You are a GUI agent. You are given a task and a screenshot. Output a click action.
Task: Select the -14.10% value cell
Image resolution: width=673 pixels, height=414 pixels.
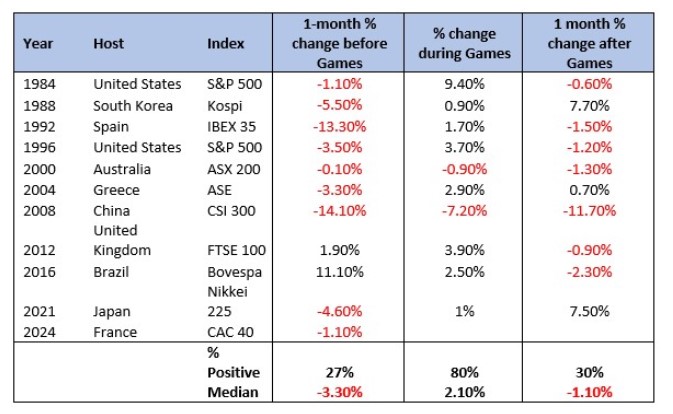(x=337, y=209)
